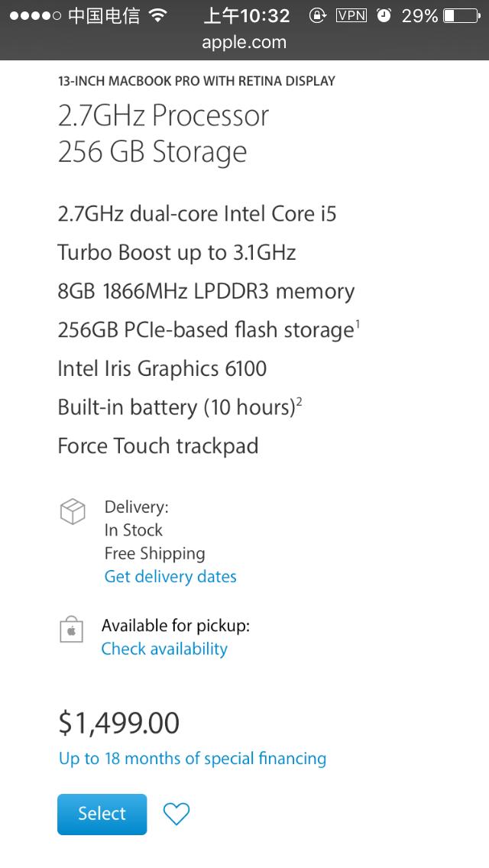Check availability for store pickup
This screenshot has height=868, width=489.
(x=164, y=648)
